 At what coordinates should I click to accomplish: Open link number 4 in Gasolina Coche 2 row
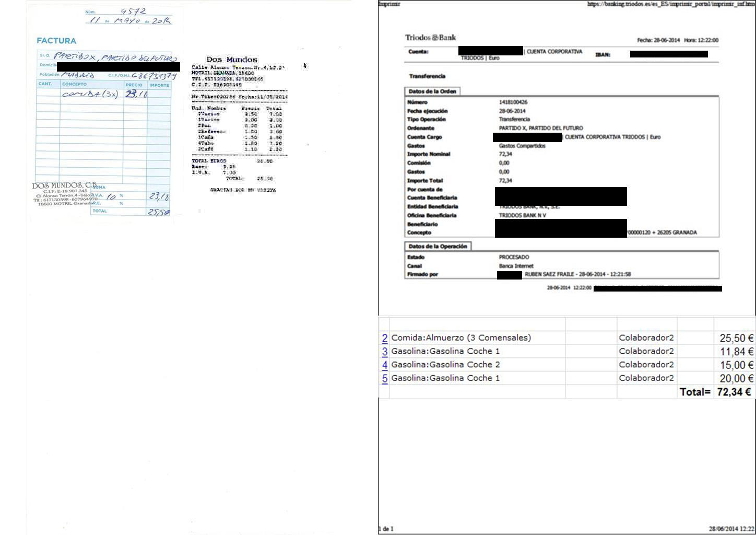[x=385, y=365]
